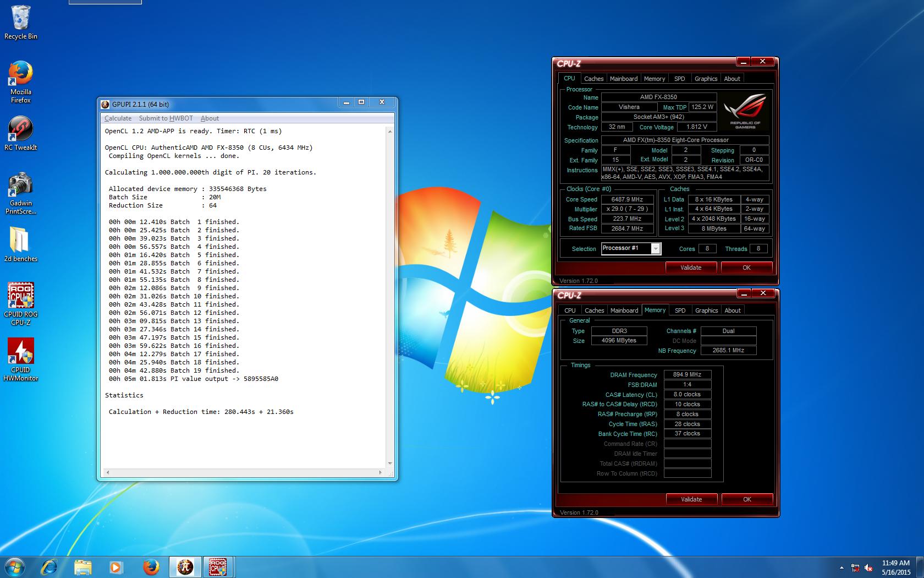The height and width of the screenshot is (578, 924).
Task: Open the About menu in GPUPI
Action: (x=210, y=118)
